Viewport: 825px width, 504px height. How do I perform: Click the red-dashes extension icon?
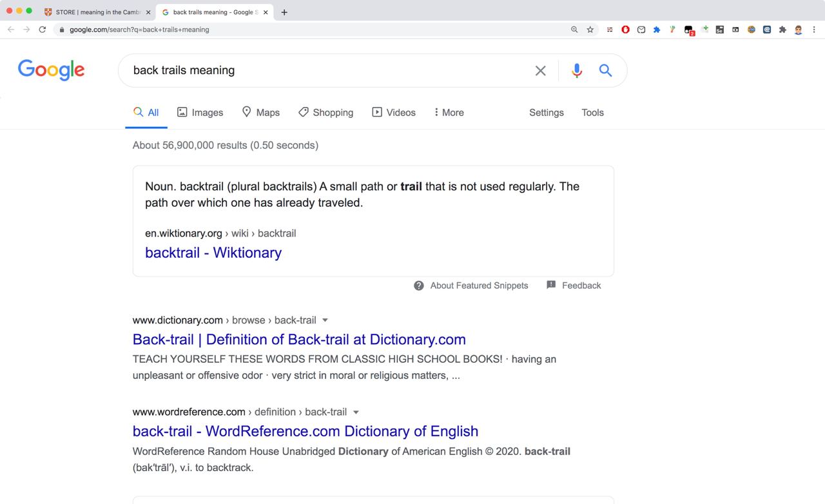(610, 30)
